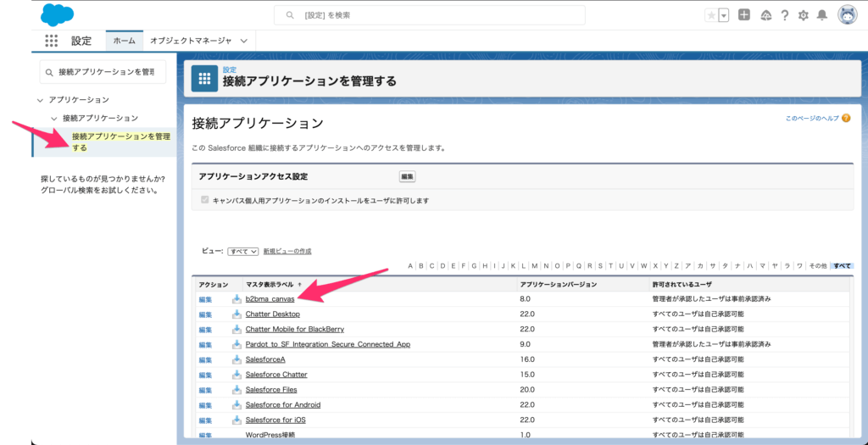
Task: Select the オブジェクトマネージャ tab
Action: click(190, 41)
